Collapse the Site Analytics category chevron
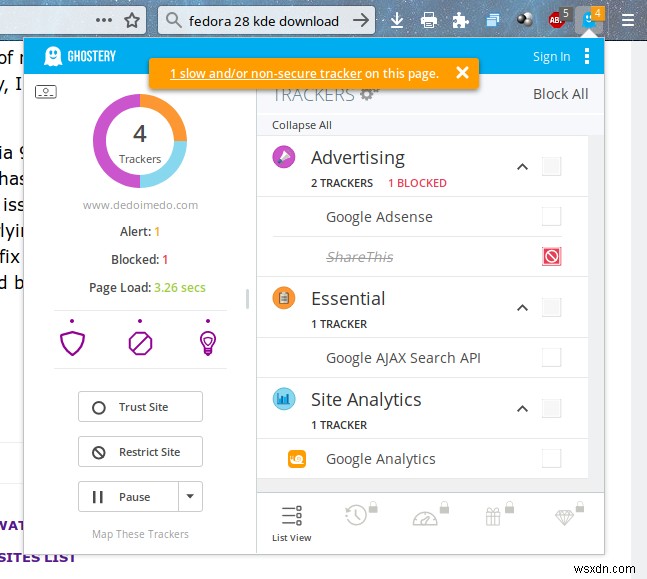This screenshot has height=579, width=647. [522, 409]
